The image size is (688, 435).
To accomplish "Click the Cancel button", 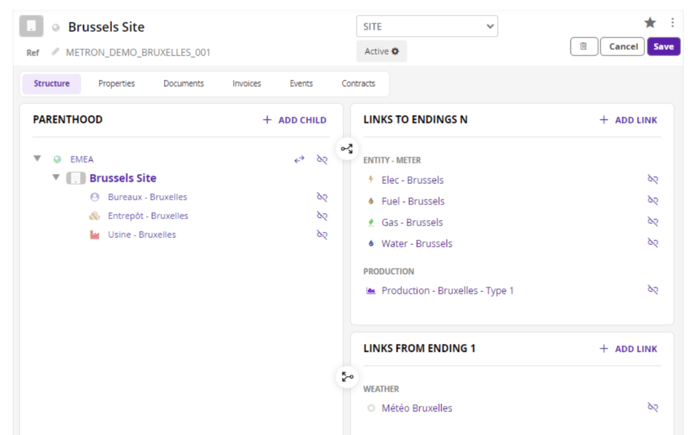I will click(623, 47).
